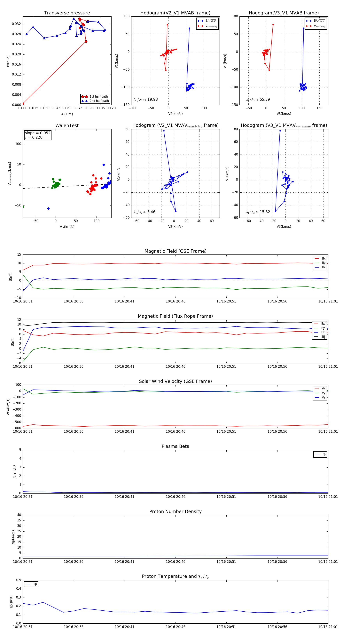This screenshot has height=644, width=351.
Task: Click the "slope = 0.052" annotation
Action: click(37, 133)
